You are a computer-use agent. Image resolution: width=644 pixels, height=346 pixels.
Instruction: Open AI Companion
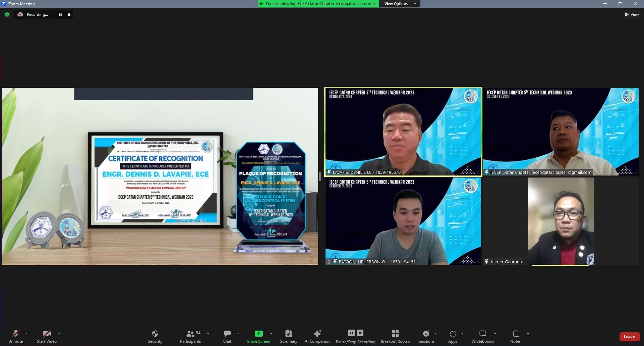click(x=317, y=336)
